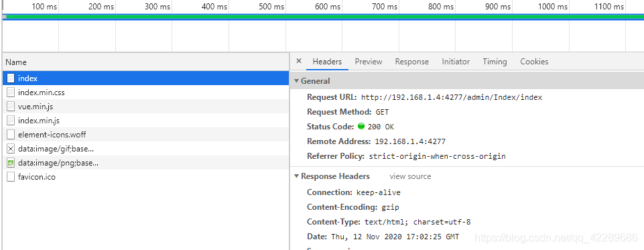Open the Timing tab
The image size is (644, 250).
point(495,62)
